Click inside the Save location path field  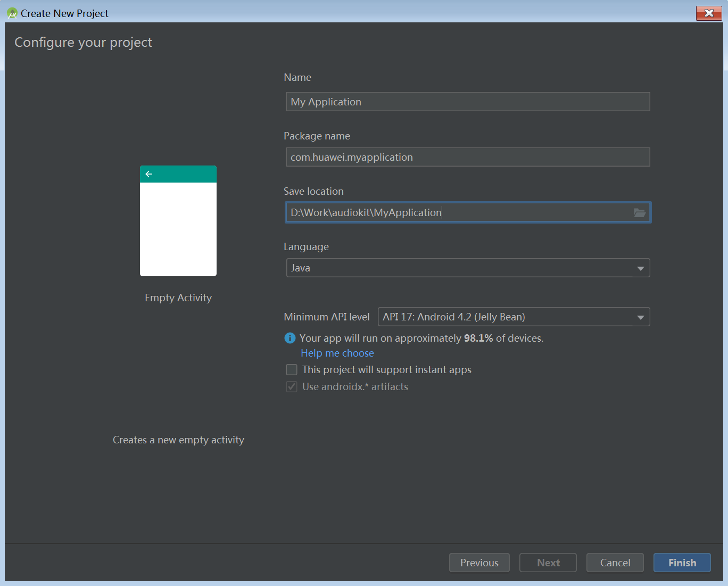point(458,212)
